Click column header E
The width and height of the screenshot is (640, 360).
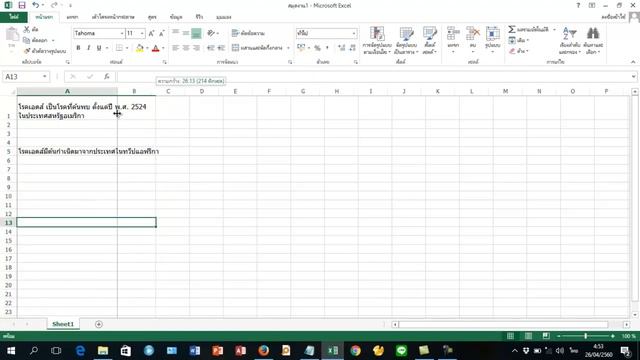tap(235, 91)
